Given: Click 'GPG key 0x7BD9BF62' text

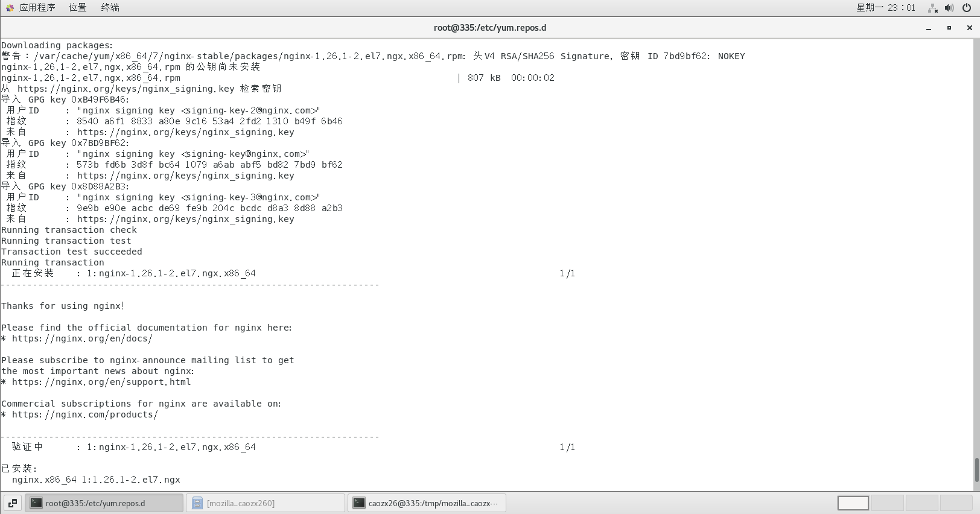Looking at the screenshot, I should tap(78, 143).
